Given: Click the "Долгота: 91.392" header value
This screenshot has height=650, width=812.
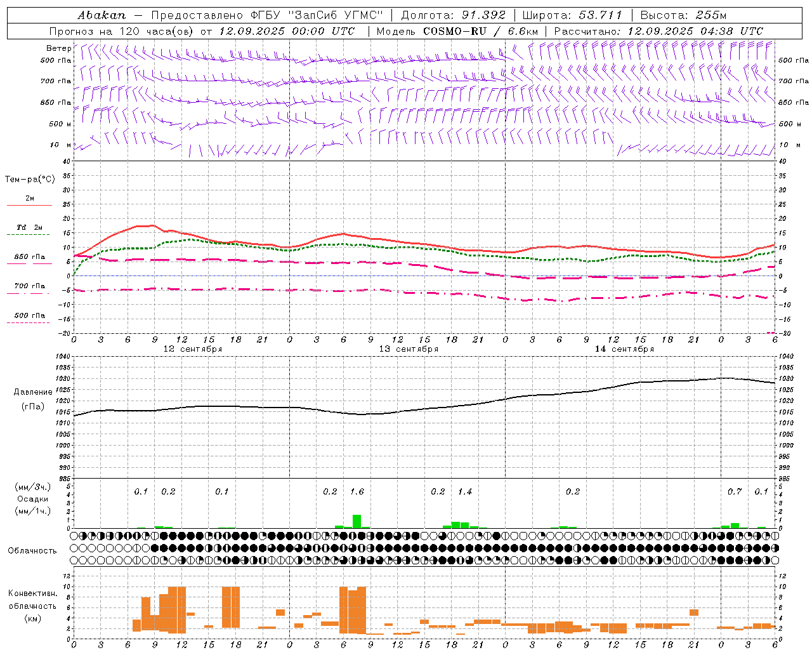Looking at the screenshot, I should pos(454,15).
